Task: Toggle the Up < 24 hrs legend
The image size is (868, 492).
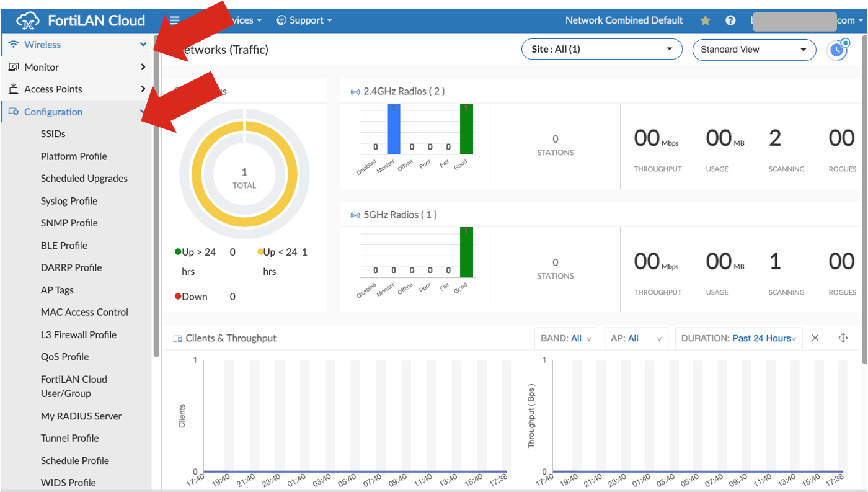Action: [278, 251]
